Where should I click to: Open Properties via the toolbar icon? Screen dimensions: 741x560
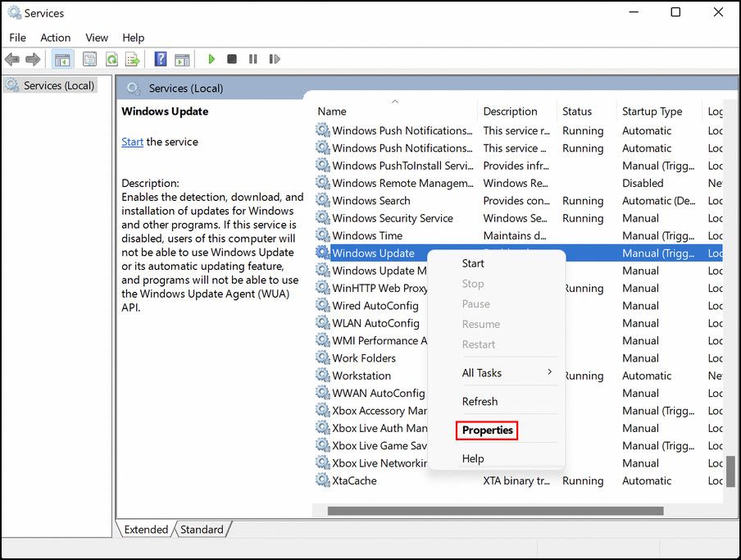pyautogui.click(x=89, y=58)
